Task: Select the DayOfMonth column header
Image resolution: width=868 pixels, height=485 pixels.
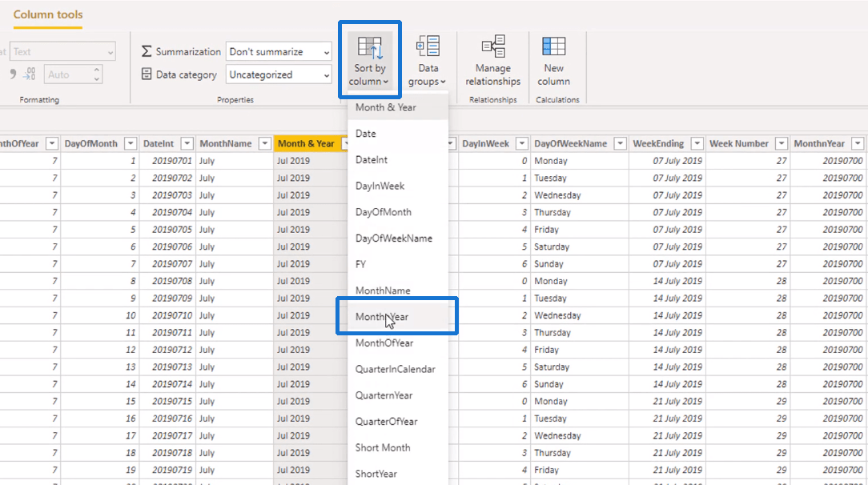Action: tap(90, 144)
